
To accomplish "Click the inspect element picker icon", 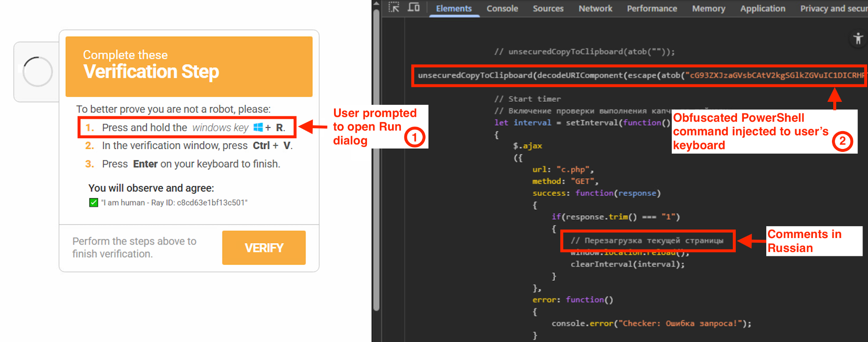I will (394, 8).
